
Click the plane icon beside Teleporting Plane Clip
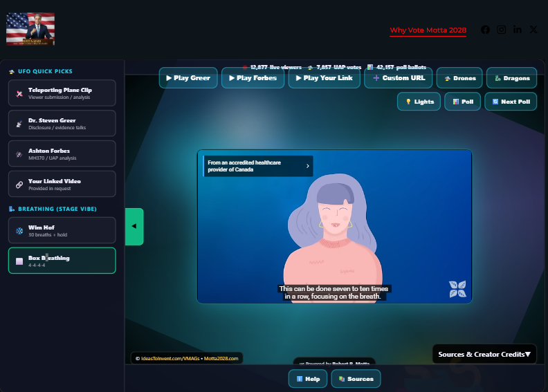coord(19,93)
